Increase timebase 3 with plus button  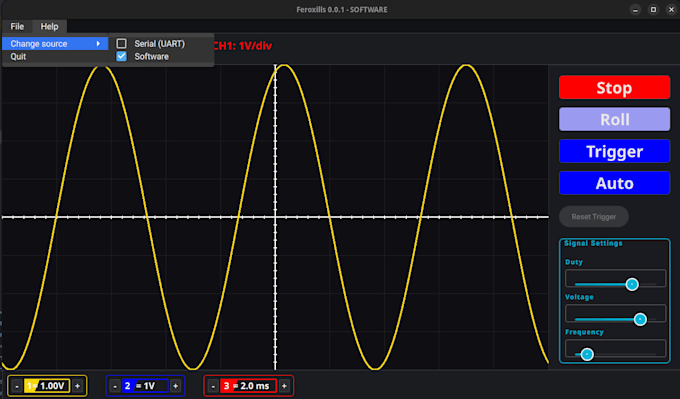point(284,386)
